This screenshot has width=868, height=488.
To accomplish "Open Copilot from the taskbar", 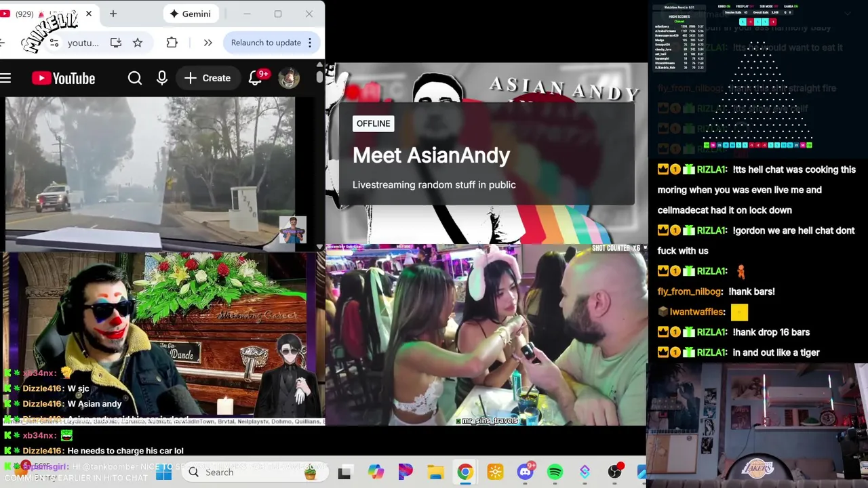I will click(376, 472).
